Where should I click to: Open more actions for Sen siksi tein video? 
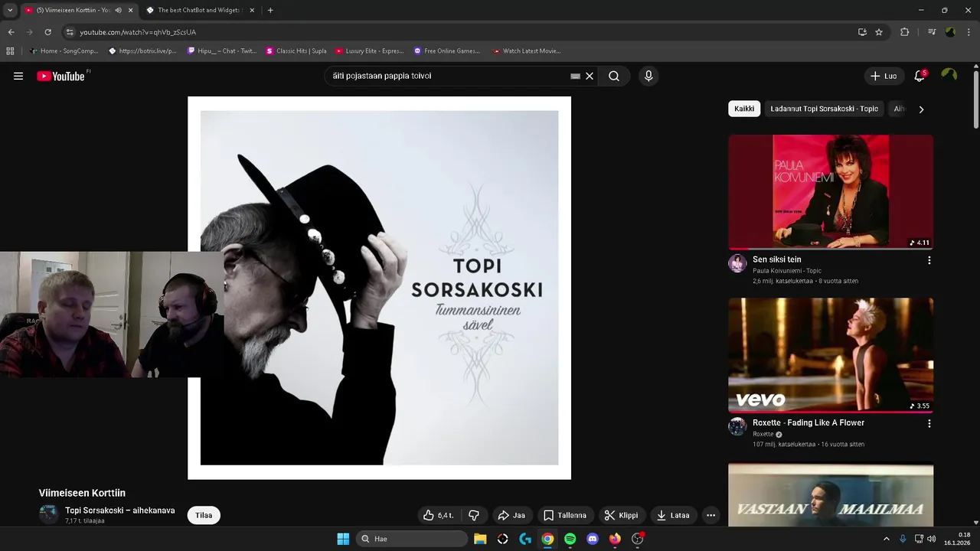pos(929,260)
